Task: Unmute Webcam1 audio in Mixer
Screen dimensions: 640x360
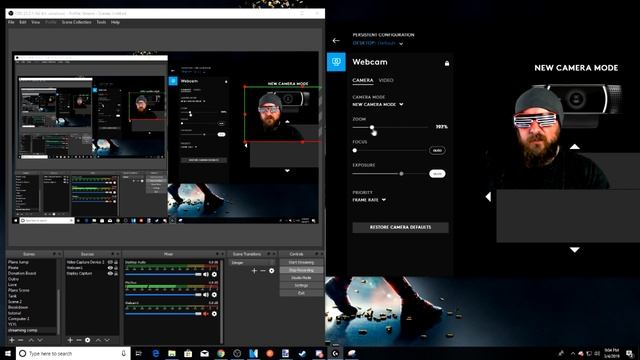Action: point(206,313)
